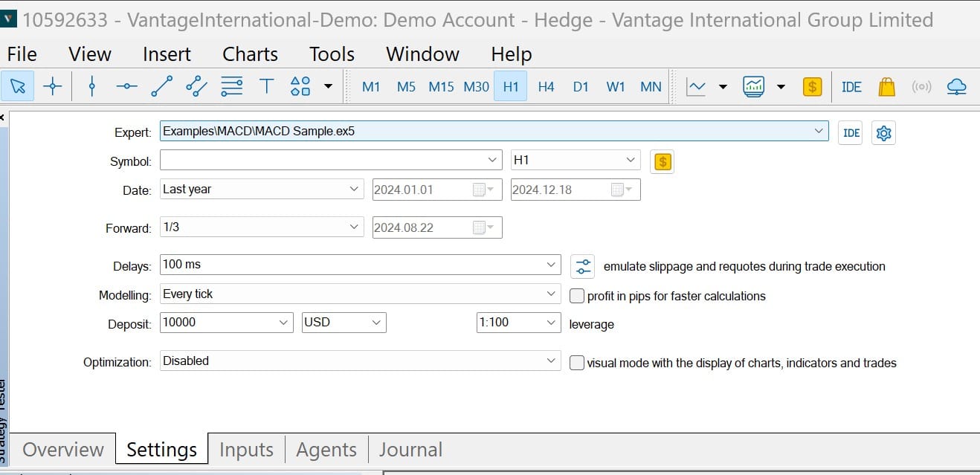The width and height of the screenshot is (980, 475).
Task: Open the MetaQuotes IDE from the toolbar
Action: 851,86
